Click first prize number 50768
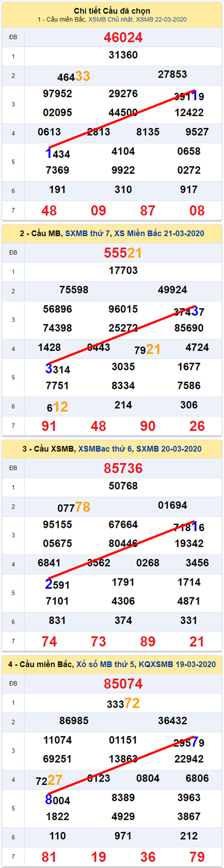The image size is (224, 868). pyautogui.click(x=123, y=486)
